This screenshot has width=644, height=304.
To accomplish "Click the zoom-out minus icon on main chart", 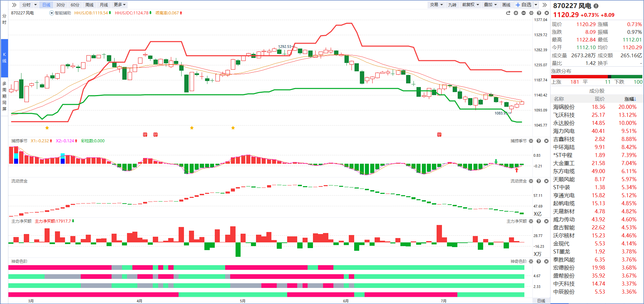I will (523, 13).
